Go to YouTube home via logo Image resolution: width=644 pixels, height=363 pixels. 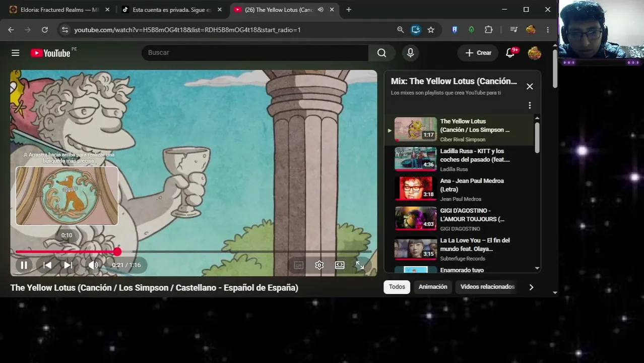pyautogui.click(x=50, y=53)
